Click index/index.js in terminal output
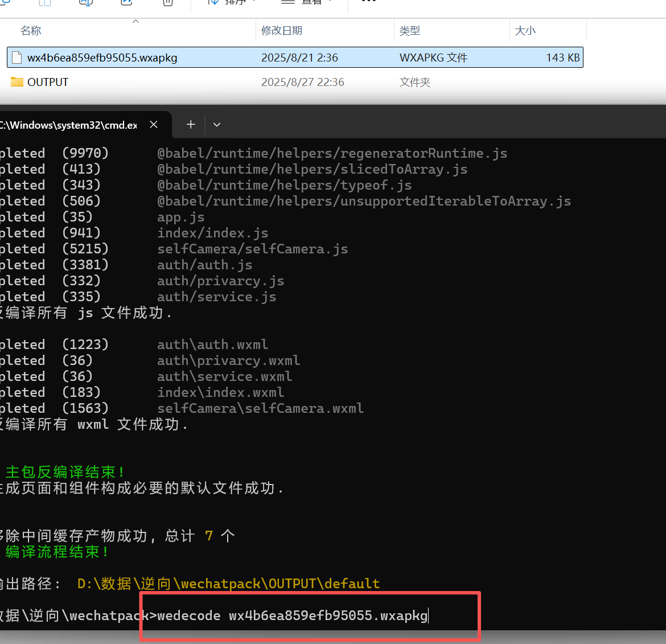Viewport: 666px width, 644px height. coord(213,233)
